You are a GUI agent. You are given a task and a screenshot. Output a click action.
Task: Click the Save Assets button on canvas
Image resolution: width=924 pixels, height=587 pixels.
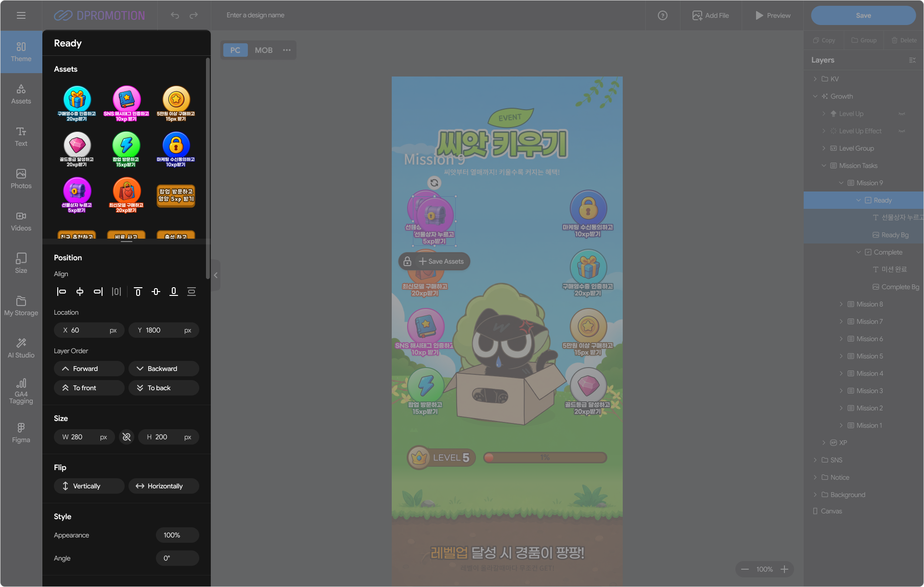[441, 261]
